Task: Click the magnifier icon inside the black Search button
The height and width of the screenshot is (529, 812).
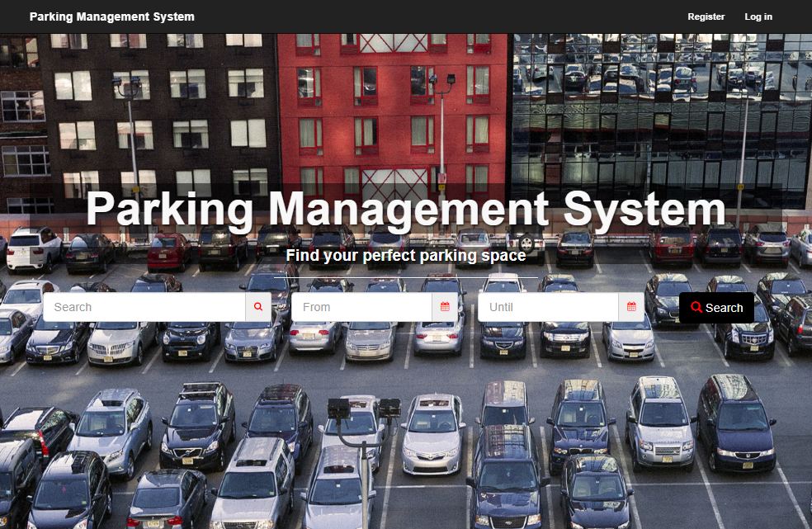Action: 696,308
